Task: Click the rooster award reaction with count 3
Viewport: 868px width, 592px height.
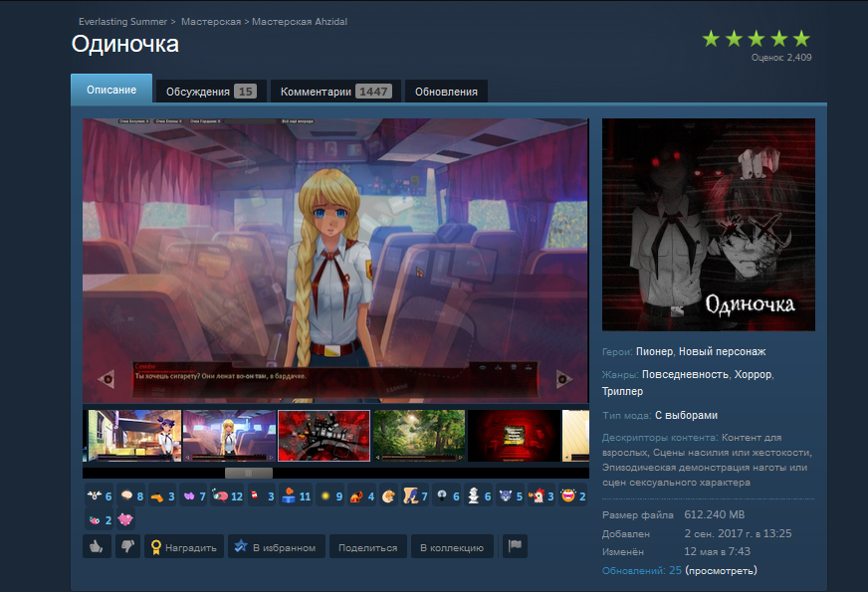Action: click(542, 495)
